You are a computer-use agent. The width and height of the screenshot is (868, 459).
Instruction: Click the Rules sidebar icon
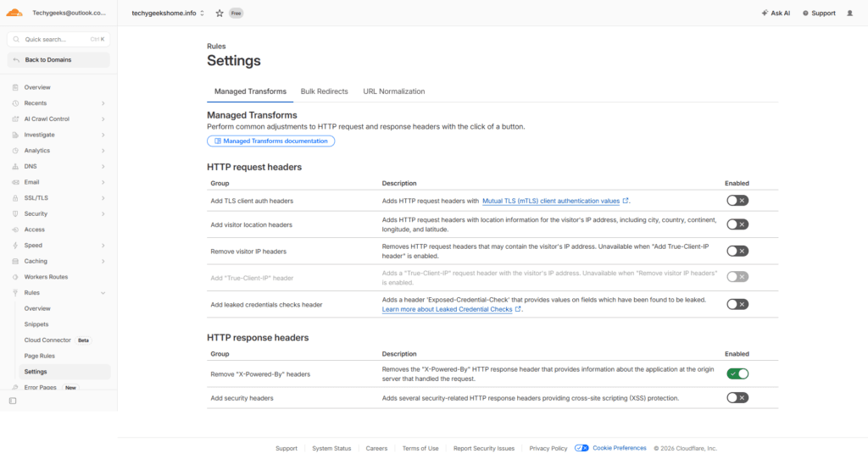pos(15,292)
